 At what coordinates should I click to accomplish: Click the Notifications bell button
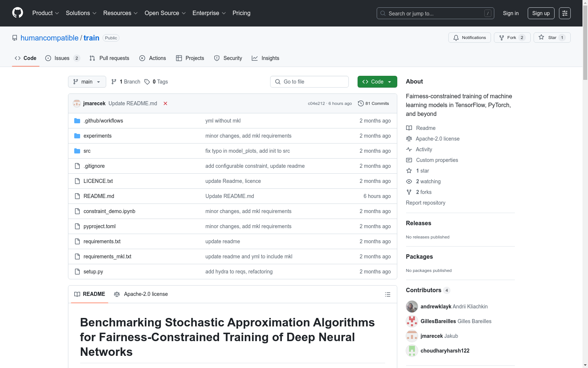[x=469, y=38]
